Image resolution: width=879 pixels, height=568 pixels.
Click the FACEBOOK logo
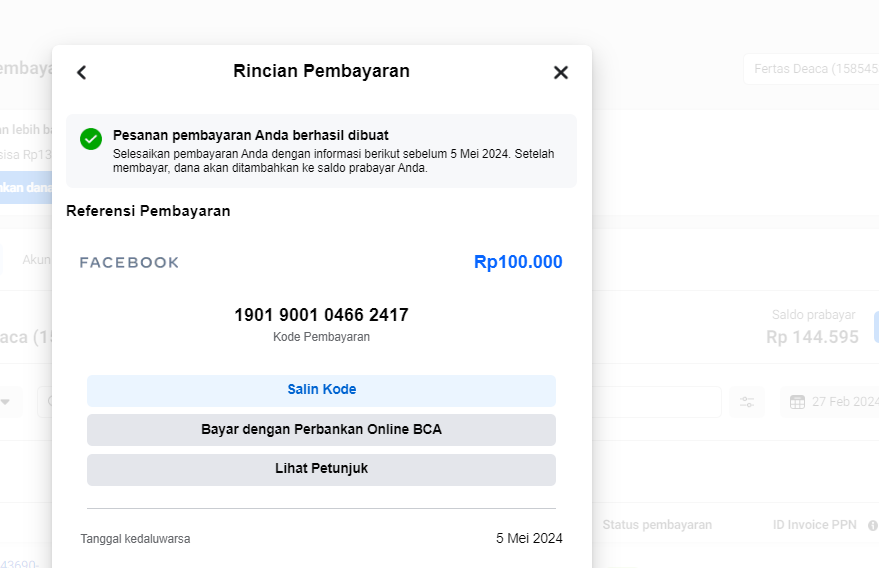129,262
